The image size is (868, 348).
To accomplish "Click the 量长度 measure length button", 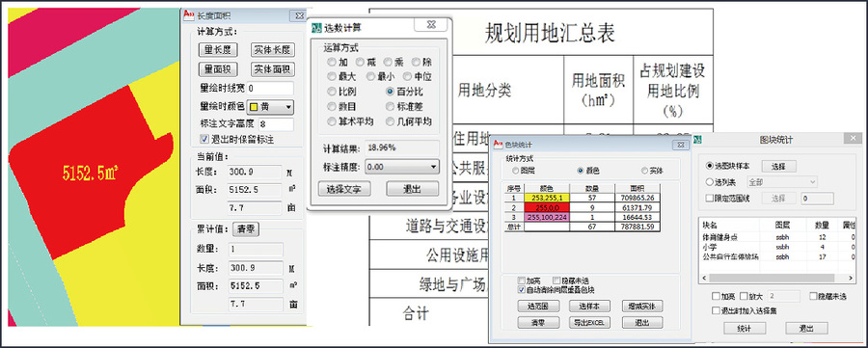I will coord(218,50).
